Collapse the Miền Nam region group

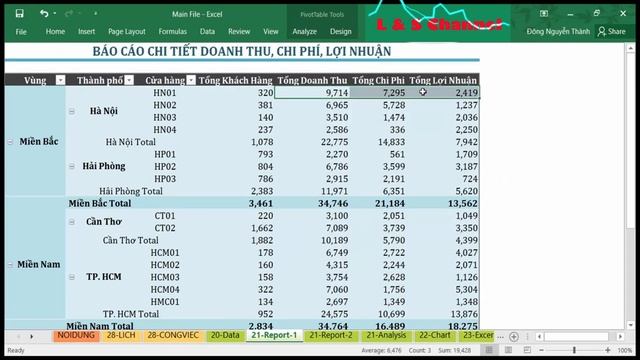[10, 264]
